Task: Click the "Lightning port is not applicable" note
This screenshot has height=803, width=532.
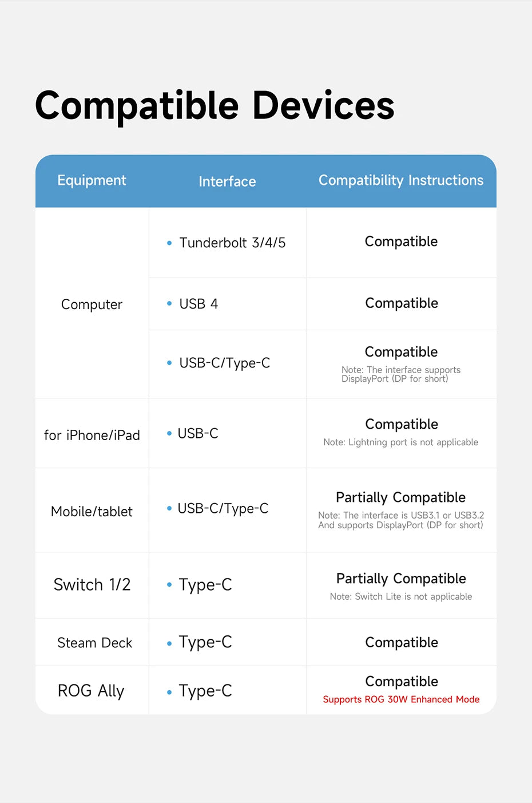Action: 400,442
